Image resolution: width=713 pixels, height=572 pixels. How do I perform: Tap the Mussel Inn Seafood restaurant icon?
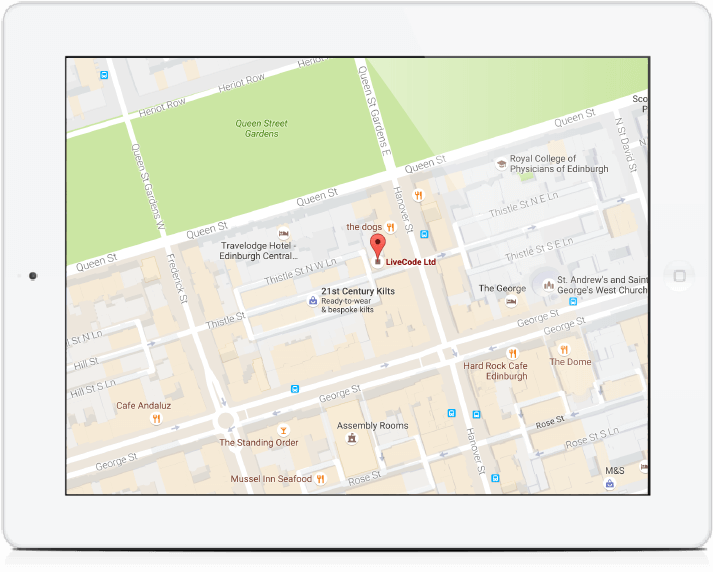coord(321,479)
